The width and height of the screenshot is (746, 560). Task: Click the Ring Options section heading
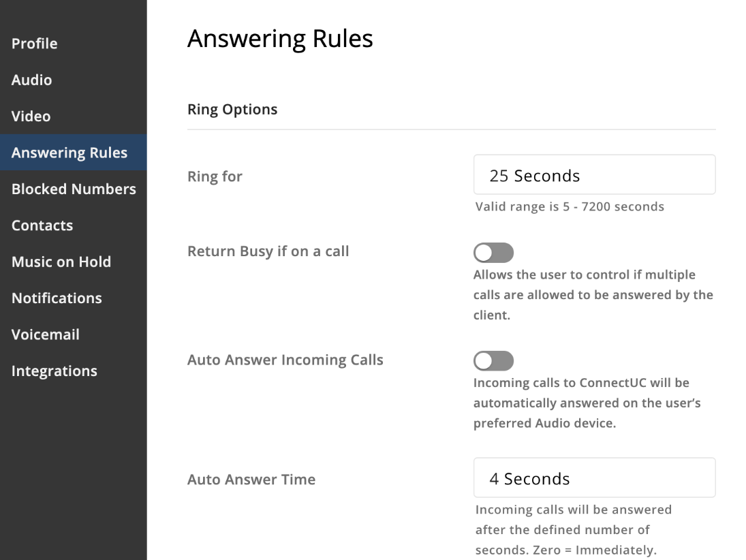tap(232, 110)
